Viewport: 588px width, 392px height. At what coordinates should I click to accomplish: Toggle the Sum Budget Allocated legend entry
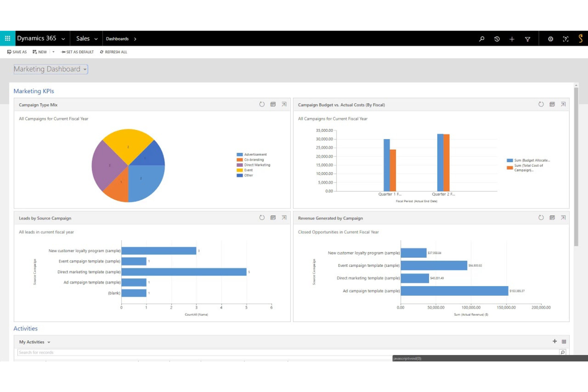pyautogui.click(x=528, y=160)
